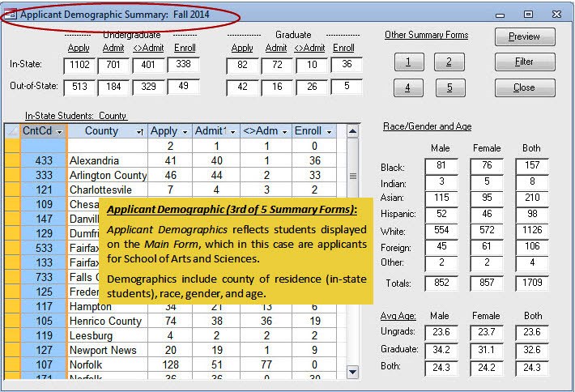Open summary form 4

[409, 87]
